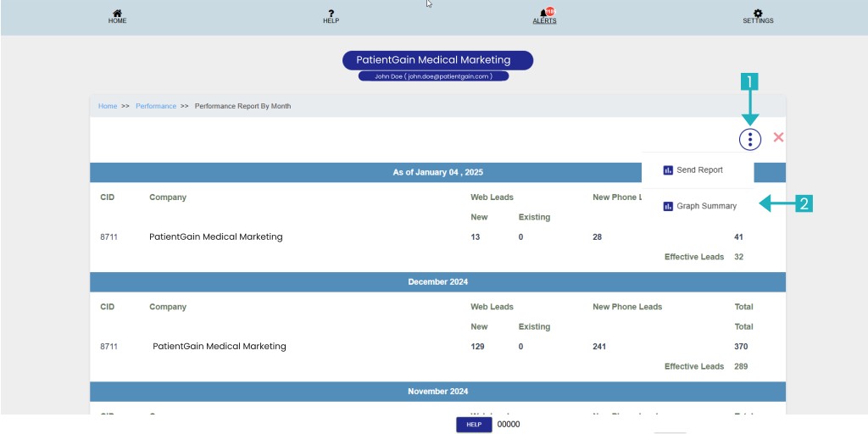868x434 pixels.
Task: Open Alerts bell icon
Action: click(x=545, y=13)
